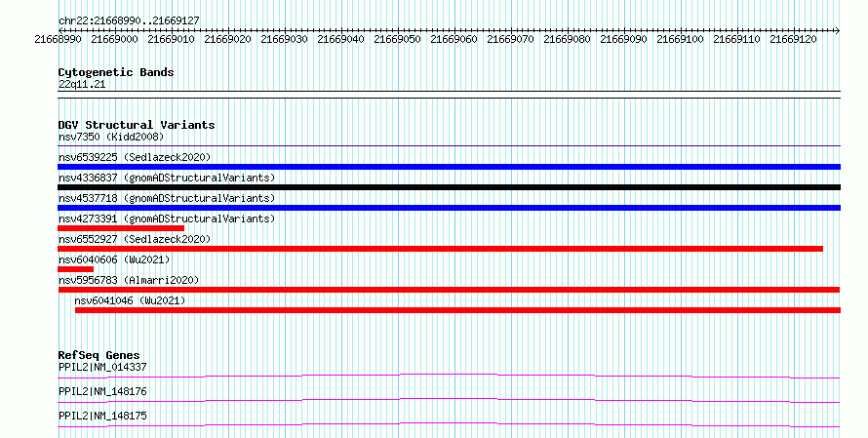Click the cytogenetic band 22q11.21 bar
Screen dimensions: 868x438
pyautogui.click(x=449, y=95)
